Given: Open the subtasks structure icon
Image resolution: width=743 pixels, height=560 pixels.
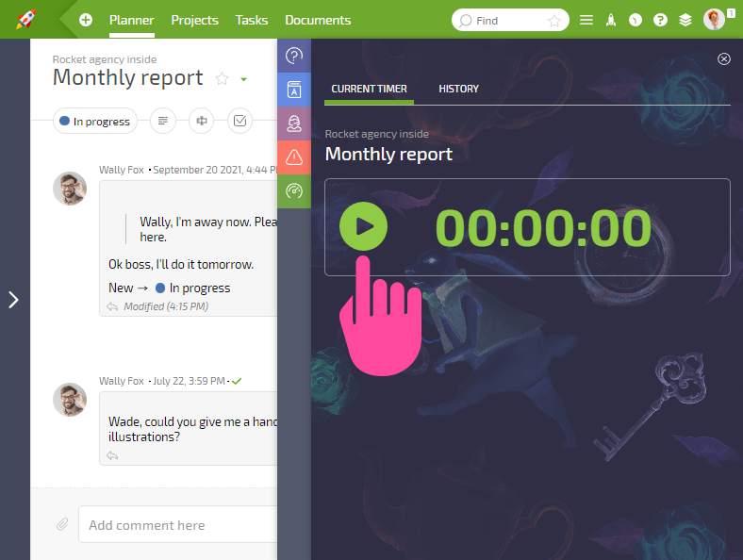Looking at the screenshot, I should 202,121.
